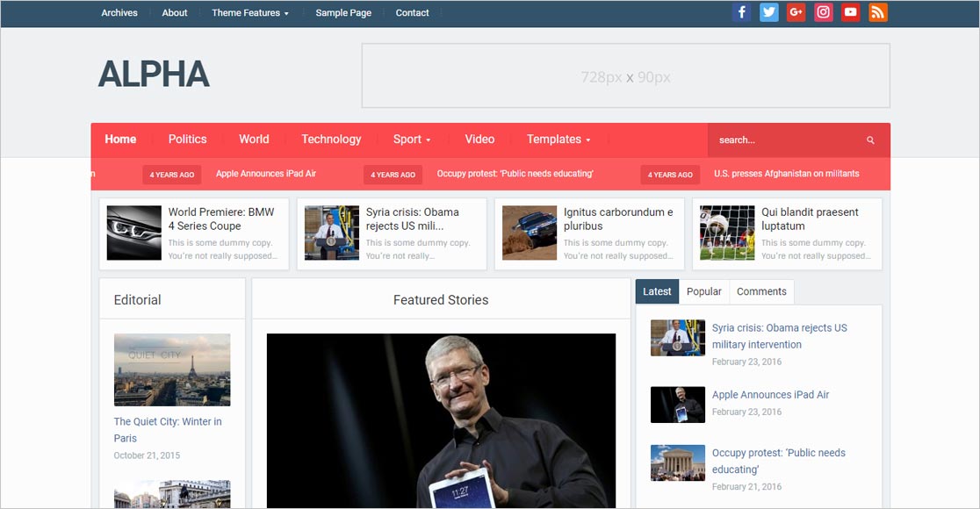Click sidebar Obama podium thumbnail
The height and width of the screenshot is (509, 980).
coord(678,338)
